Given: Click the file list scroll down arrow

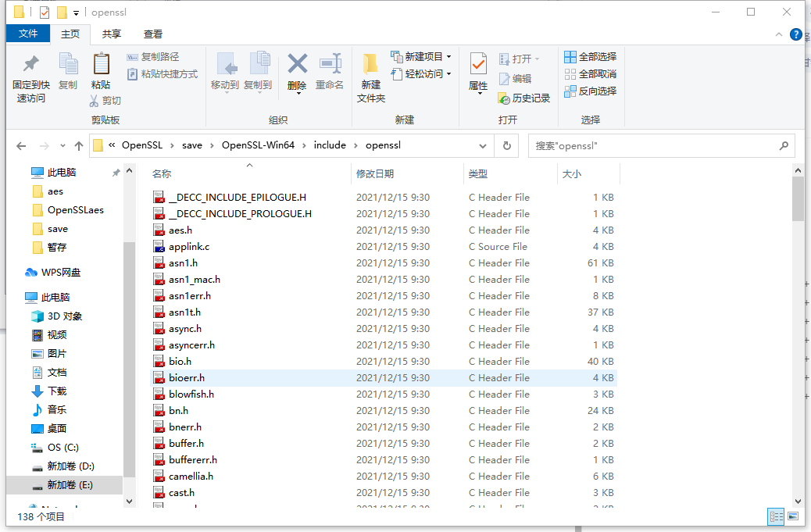Looking at the screenshot, I should point(798,501).
